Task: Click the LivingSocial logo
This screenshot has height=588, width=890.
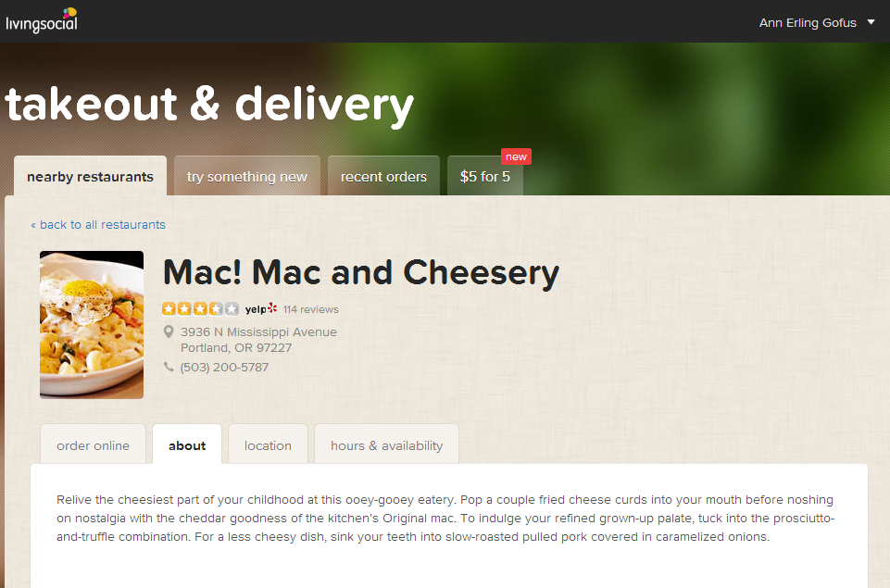Action: 42,20
